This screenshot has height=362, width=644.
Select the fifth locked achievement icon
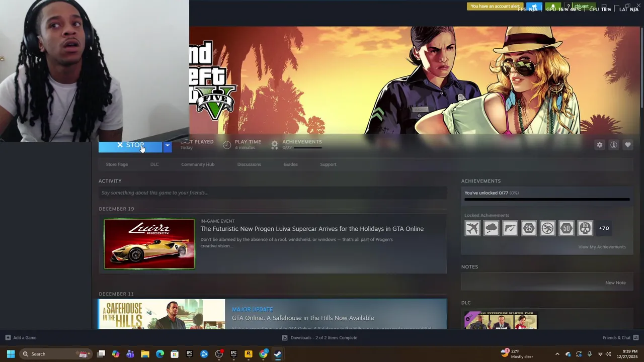[547, 228]
